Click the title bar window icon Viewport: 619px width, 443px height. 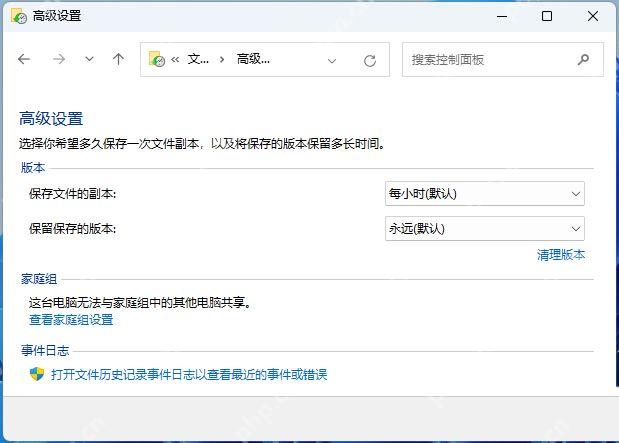coord(19,16)
